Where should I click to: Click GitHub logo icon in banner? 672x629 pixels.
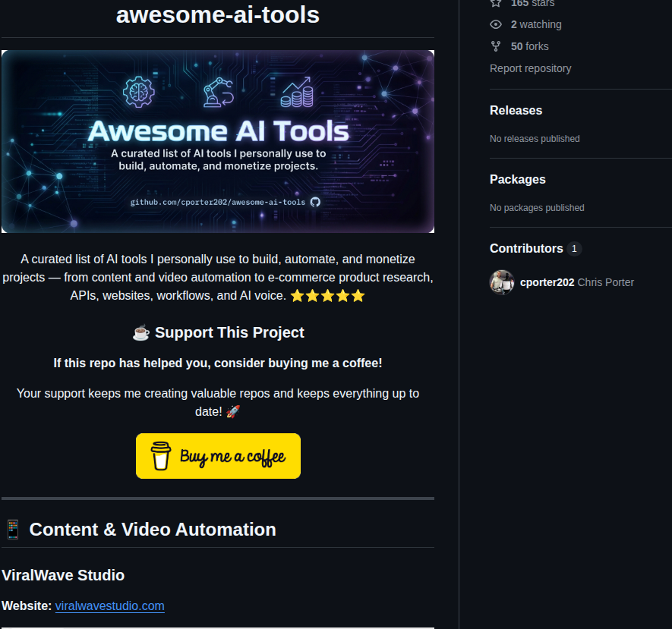(315, 202)
